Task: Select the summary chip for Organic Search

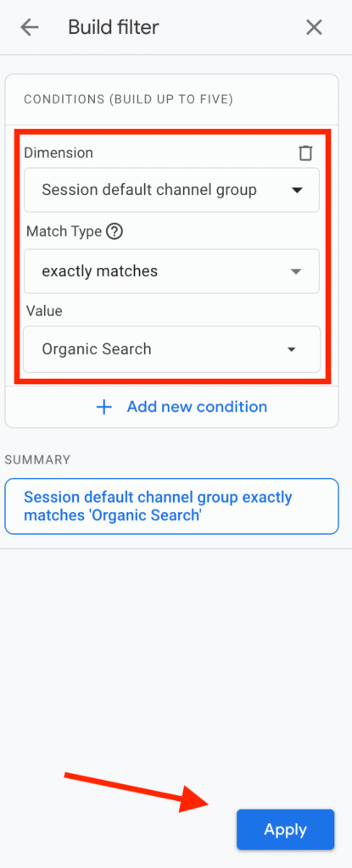Action: pos(172,506)
